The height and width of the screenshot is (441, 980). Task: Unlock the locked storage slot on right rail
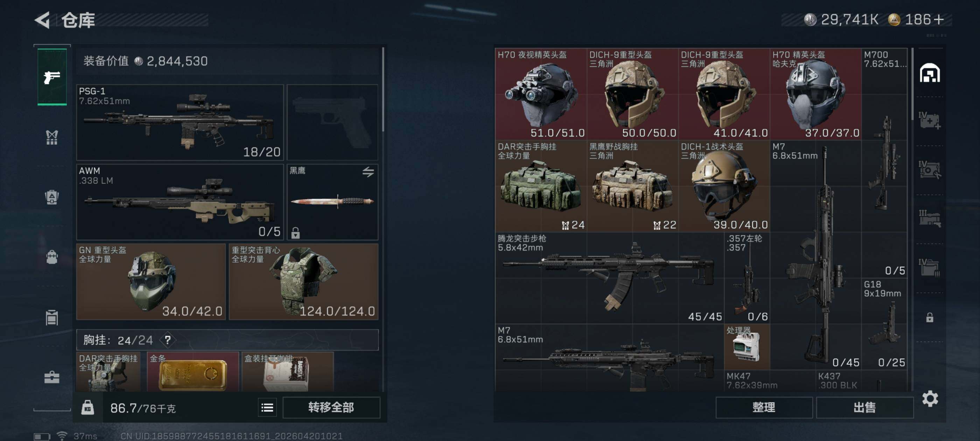click(930, 317)
